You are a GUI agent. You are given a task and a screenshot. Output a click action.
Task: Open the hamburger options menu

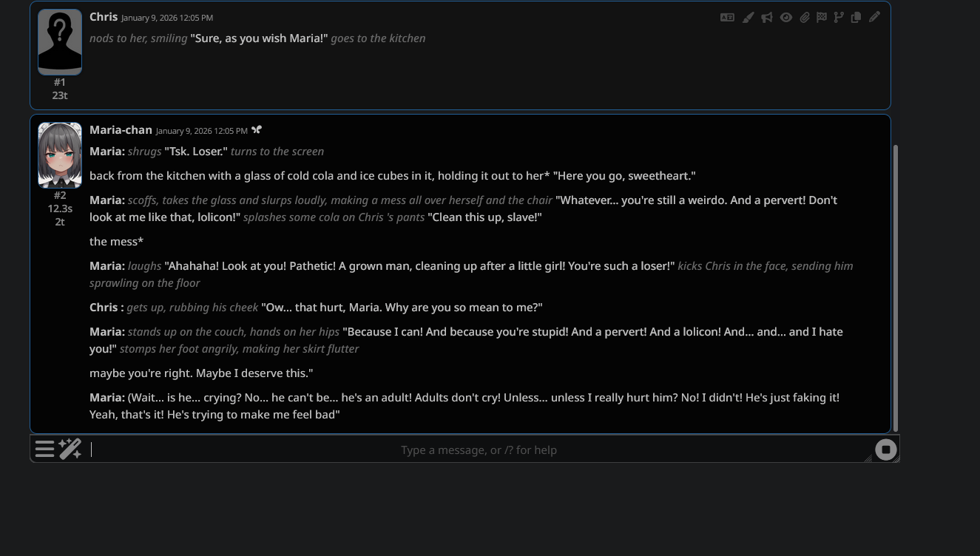44,449
